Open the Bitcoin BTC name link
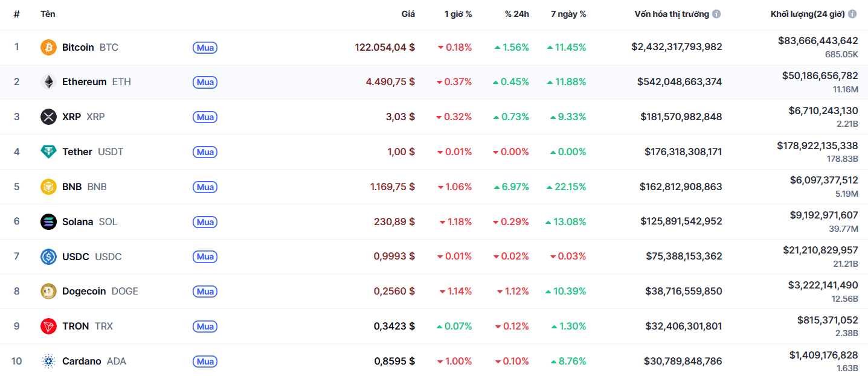The height and width of the screenshot is (376, 868). (90, 47)
